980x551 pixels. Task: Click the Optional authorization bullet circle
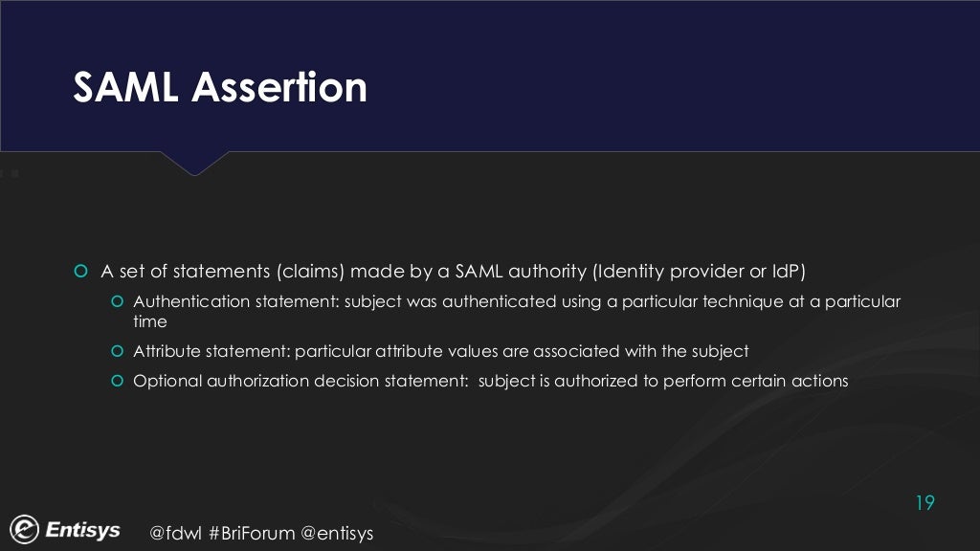click(x=117, y=381)
